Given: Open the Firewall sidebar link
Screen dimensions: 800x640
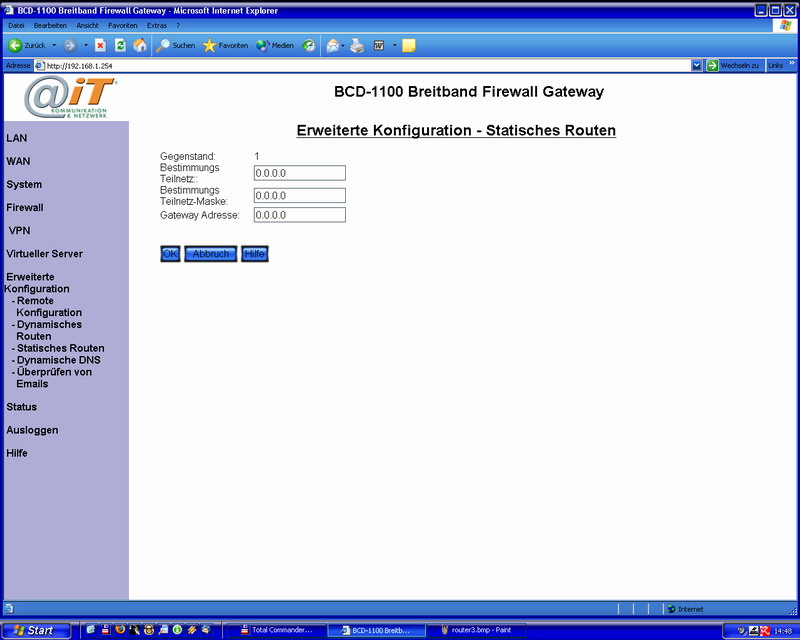Looking at the screenshot, I should pos(24,208).
